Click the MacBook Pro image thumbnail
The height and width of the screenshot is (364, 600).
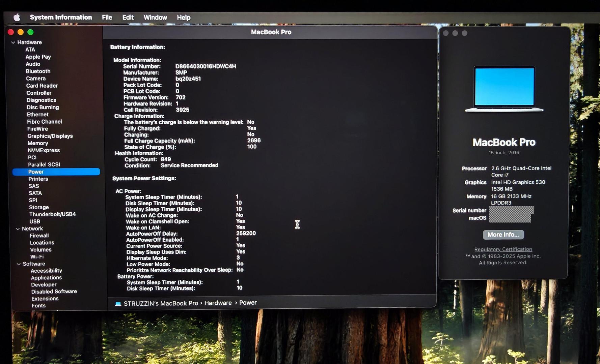coord(504,89)
